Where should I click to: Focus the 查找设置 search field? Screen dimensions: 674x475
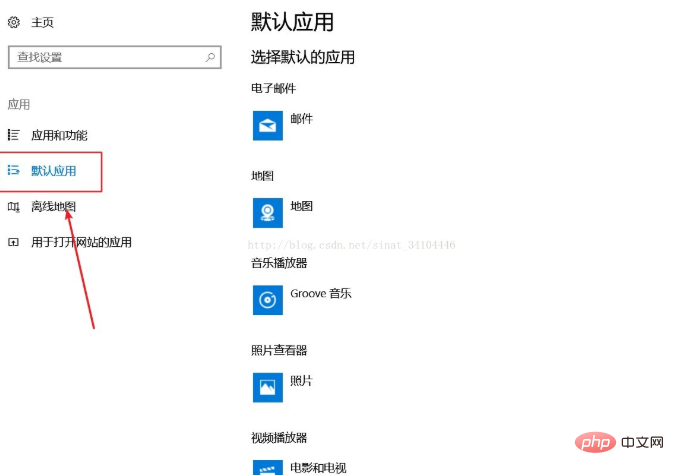tap(115, 57)
